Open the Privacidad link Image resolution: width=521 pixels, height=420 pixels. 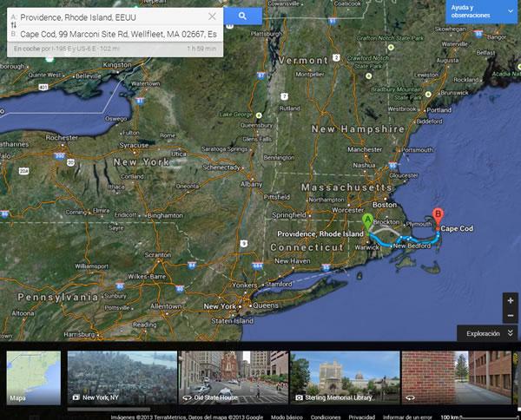pyautogui.click(x=361, y=417)
